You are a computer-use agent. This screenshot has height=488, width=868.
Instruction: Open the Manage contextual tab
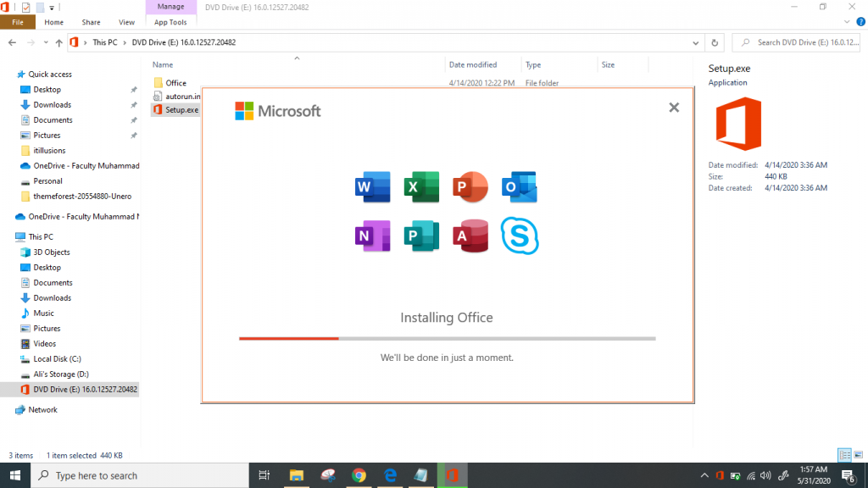(170, 7)
